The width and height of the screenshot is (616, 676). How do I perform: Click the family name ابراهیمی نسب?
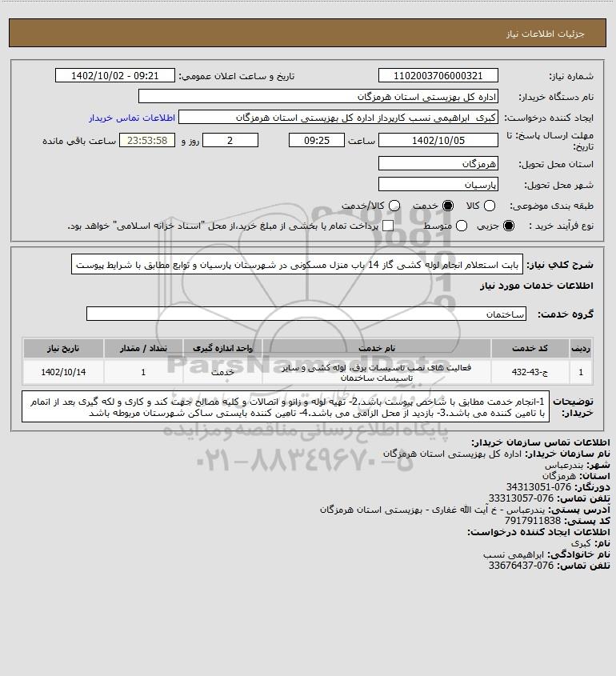pyautogui.click(x=514, y=554)
